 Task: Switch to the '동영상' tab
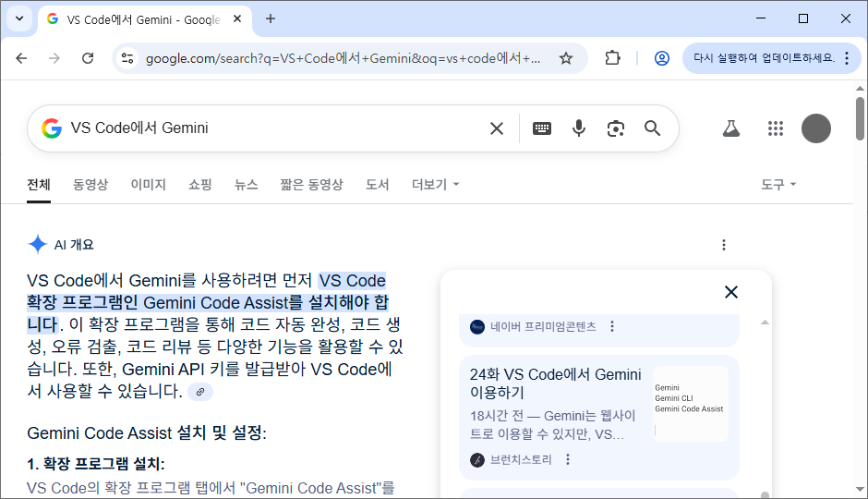point(90,185)
